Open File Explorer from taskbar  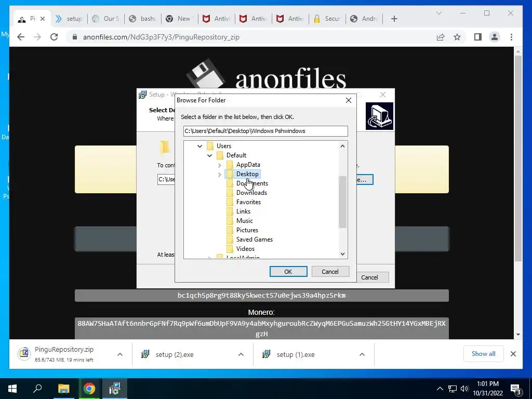pos(63,389)
